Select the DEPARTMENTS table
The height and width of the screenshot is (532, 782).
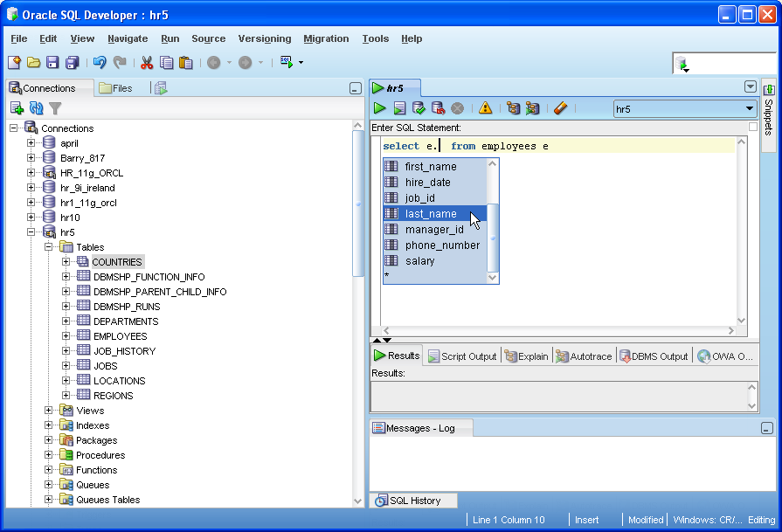pos(126,321)
